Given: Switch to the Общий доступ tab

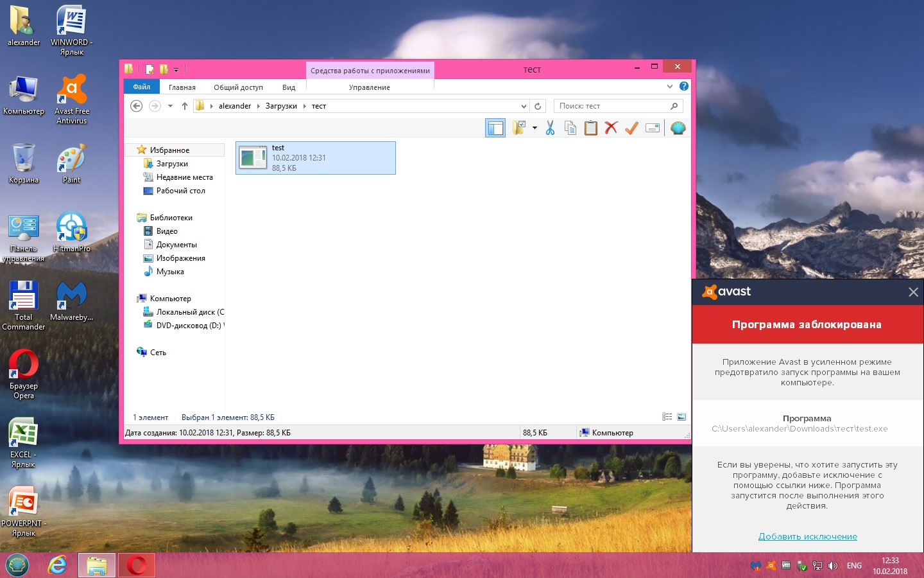Looking at the screenshot, I should coord(239,87).
